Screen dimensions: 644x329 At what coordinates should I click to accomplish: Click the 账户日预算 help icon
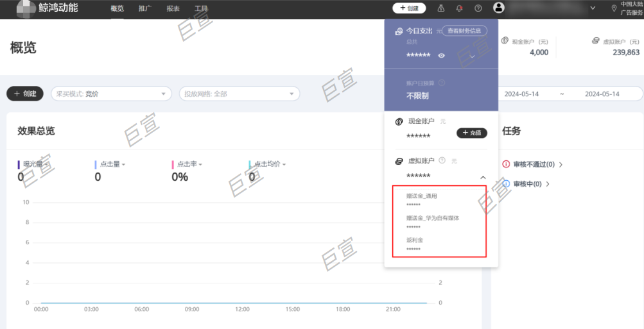[442, 83]
